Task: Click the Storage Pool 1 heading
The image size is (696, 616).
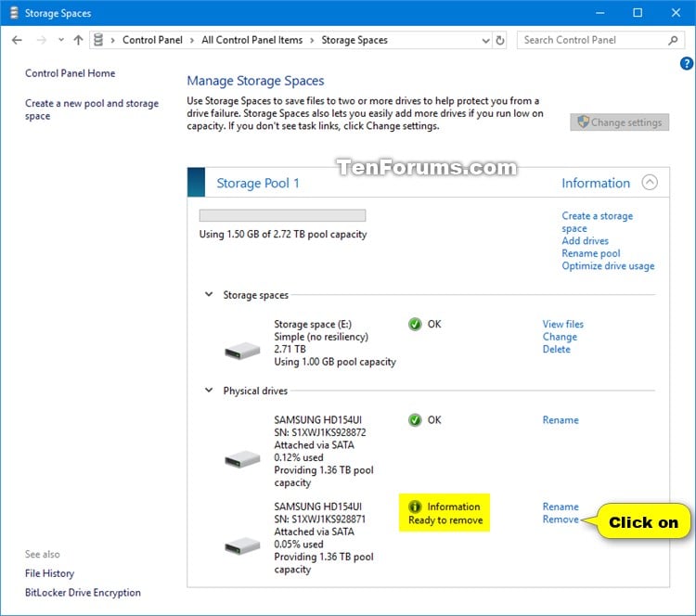Action: tap(258, 183)
